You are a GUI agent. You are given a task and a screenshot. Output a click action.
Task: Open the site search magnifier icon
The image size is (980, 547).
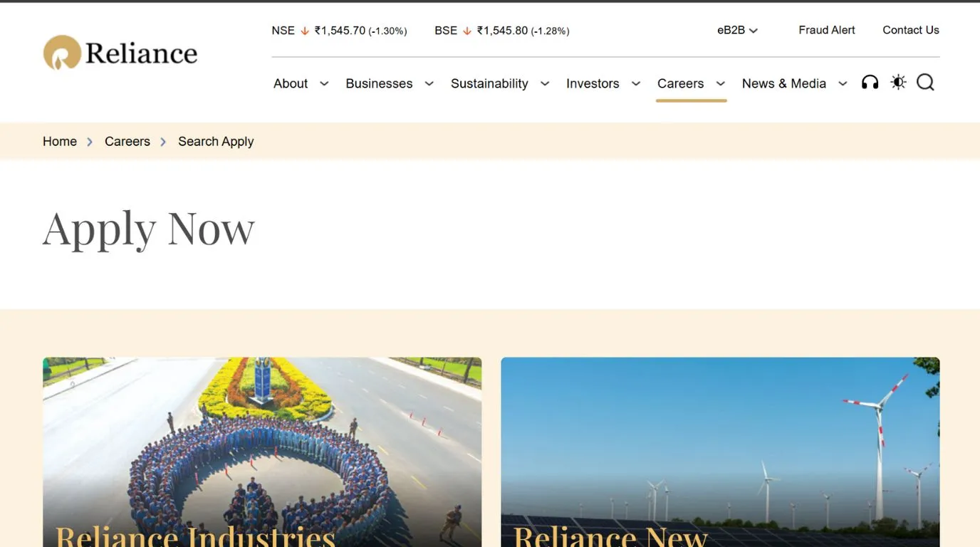(x=925, y=83)
